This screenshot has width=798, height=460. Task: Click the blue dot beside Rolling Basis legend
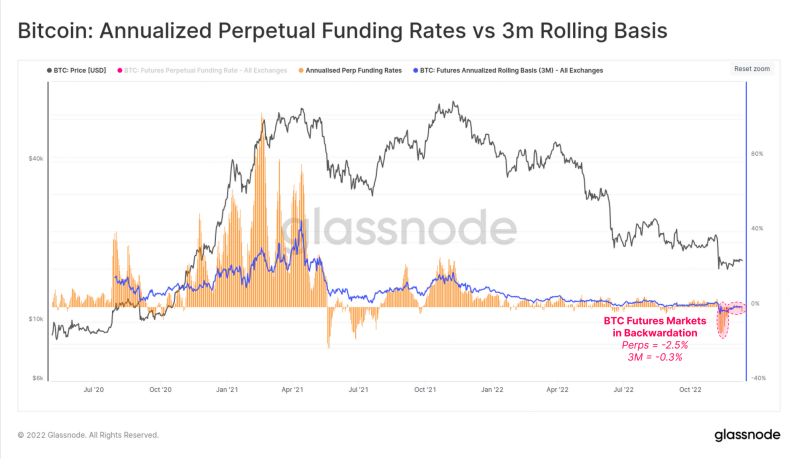pos(416,71)
